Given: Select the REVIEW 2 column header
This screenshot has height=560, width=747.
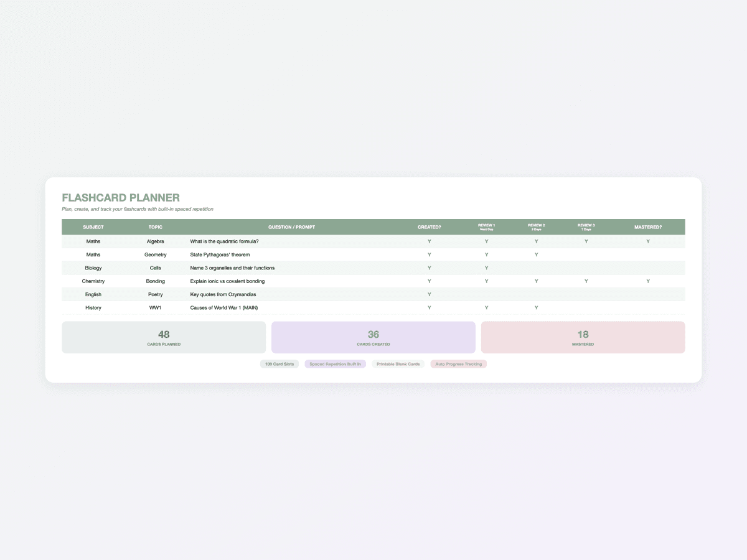Looking at the screenshot, I should tap(536, 227).
